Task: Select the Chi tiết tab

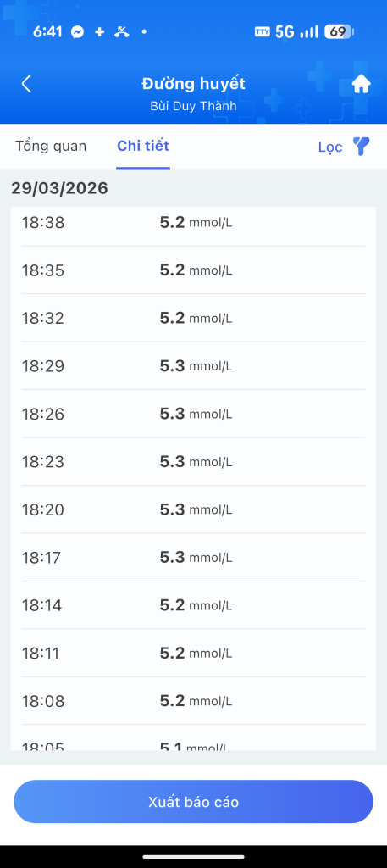Action: pos(143,146)
